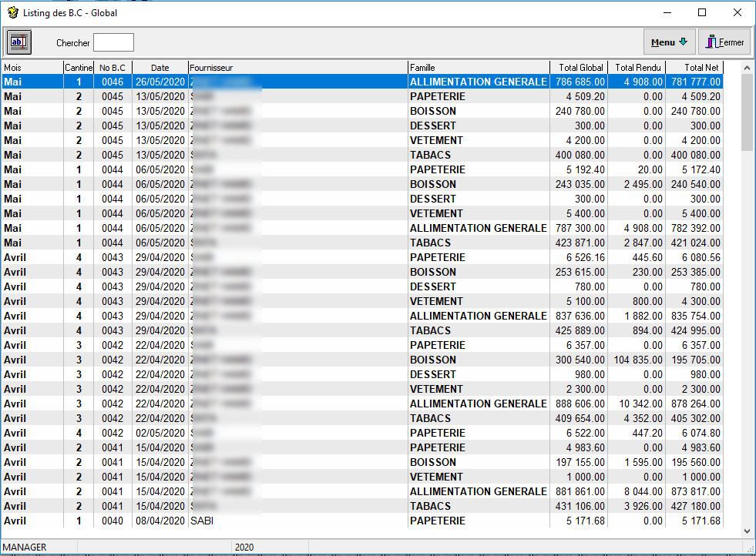Click the date 02/05/2020

(160, 433)
